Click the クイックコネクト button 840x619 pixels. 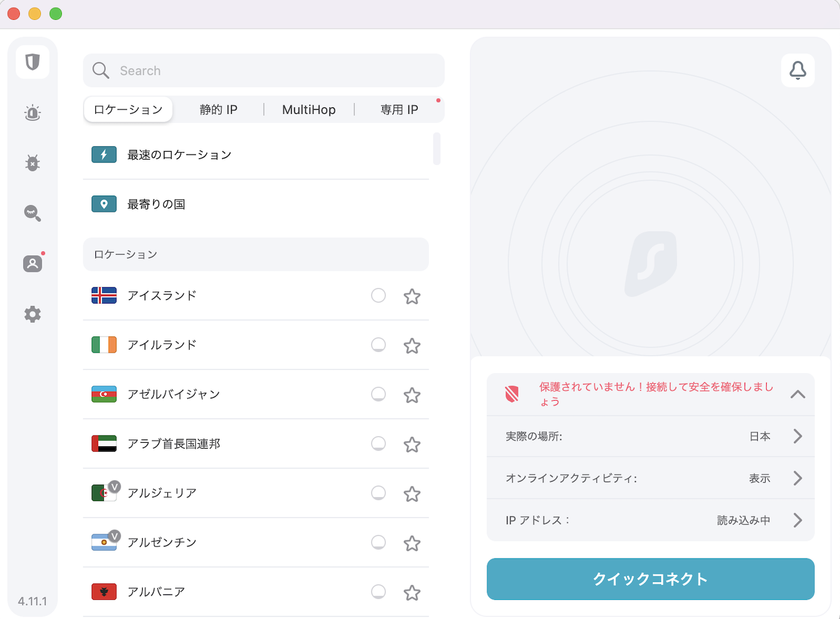click(650, 579)
